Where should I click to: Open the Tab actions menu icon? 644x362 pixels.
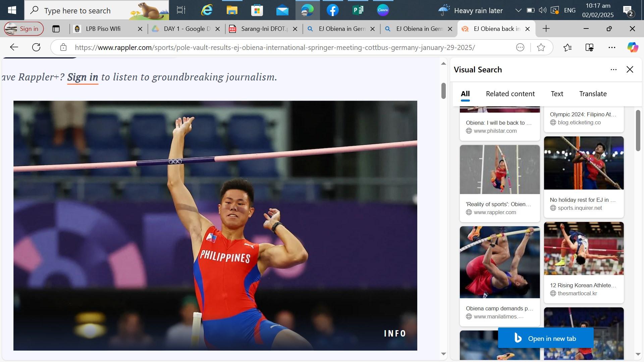tap(56, 29)
